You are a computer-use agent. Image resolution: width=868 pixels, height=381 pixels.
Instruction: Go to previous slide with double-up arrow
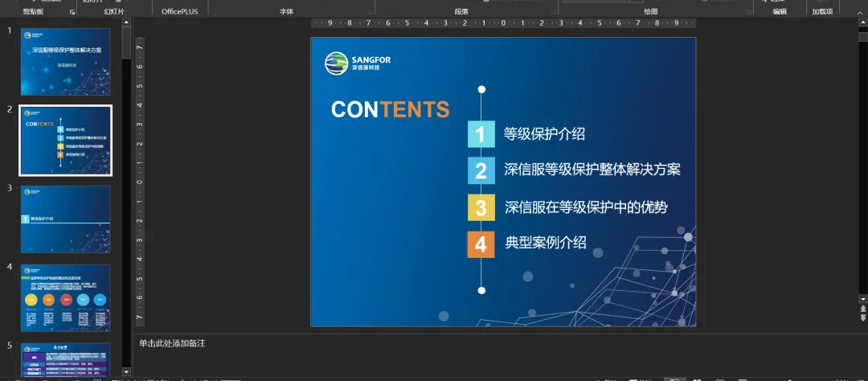[863, 309]
